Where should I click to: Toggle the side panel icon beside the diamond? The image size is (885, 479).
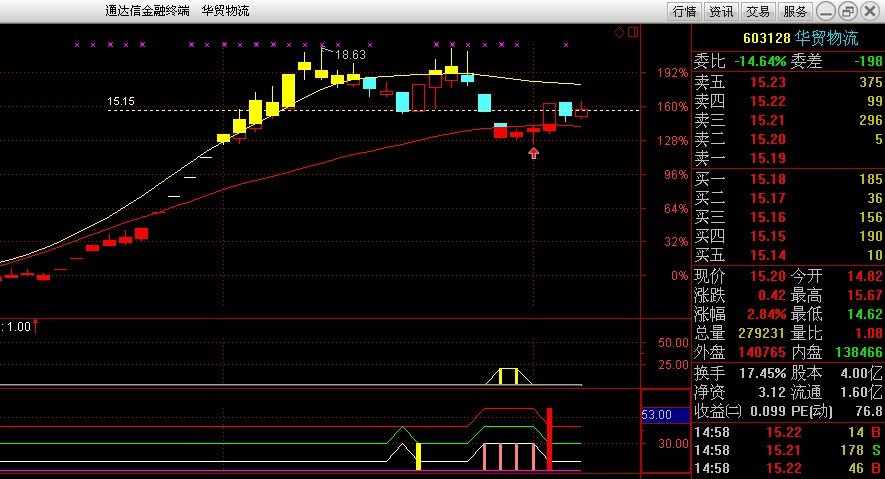633,32
